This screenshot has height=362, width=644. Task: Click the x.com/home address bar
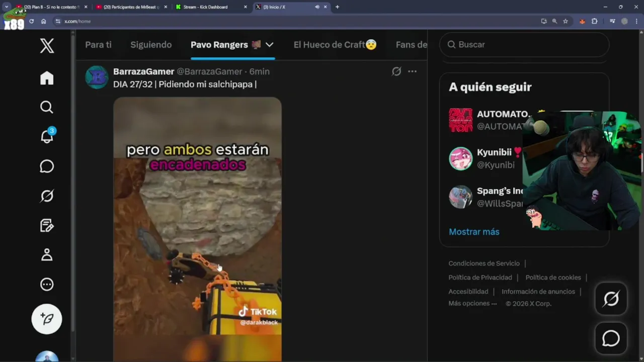pyautogui.click(x=297, y=21)
